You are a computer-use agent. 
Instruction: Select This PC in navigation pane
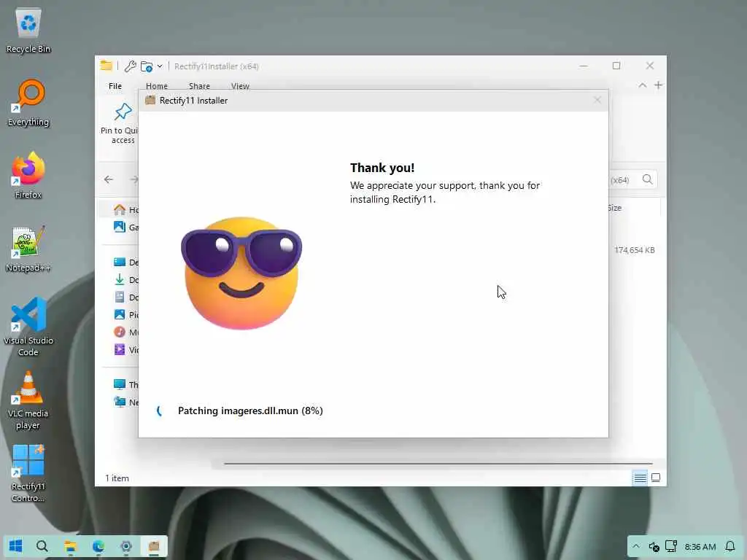point(125,384)
